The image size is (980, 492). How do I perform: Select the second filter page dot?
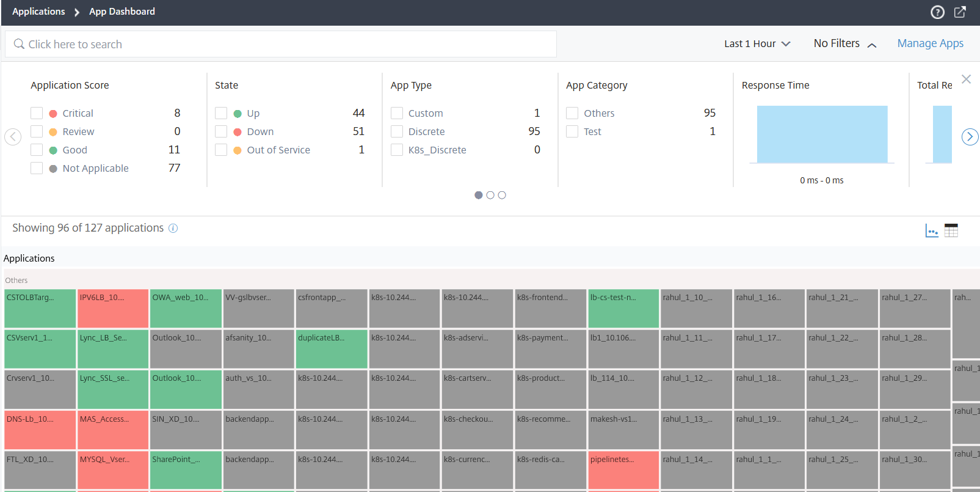(490, 195)
